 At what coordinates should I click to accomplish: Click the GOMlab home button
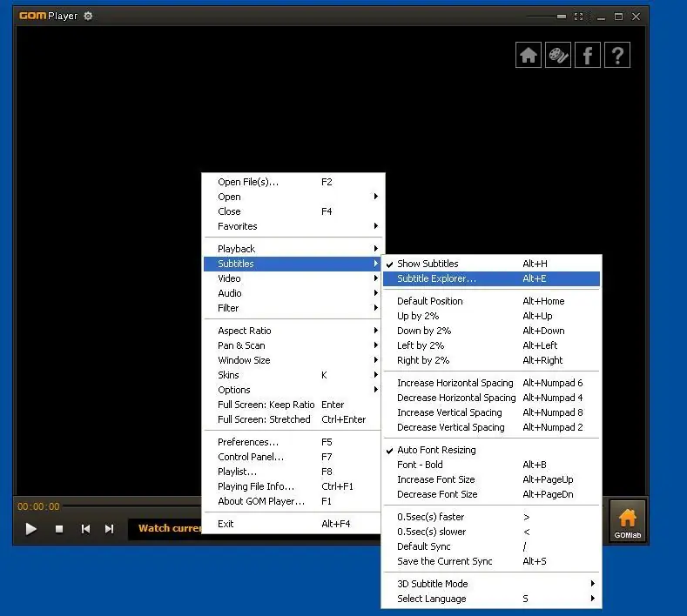click(x=627, y=522)
